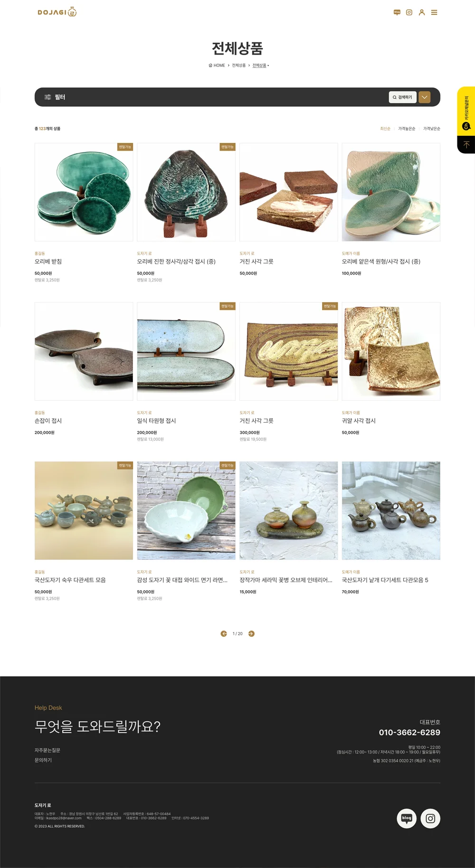This screenshot has height=868, width=475.
Task: Open the blog icon in top header
Action: pyautogui.click(x=397, y=12)
